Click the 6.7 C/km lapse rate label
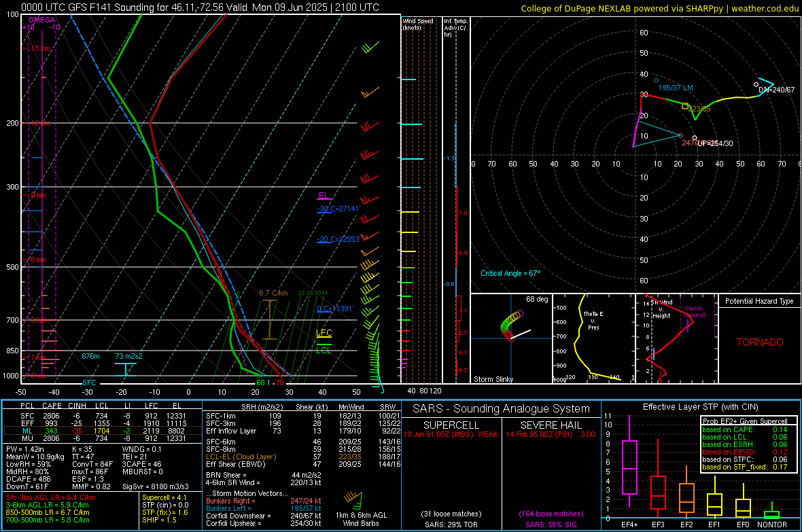Screen dimensions: 802x532 (273, 293)
